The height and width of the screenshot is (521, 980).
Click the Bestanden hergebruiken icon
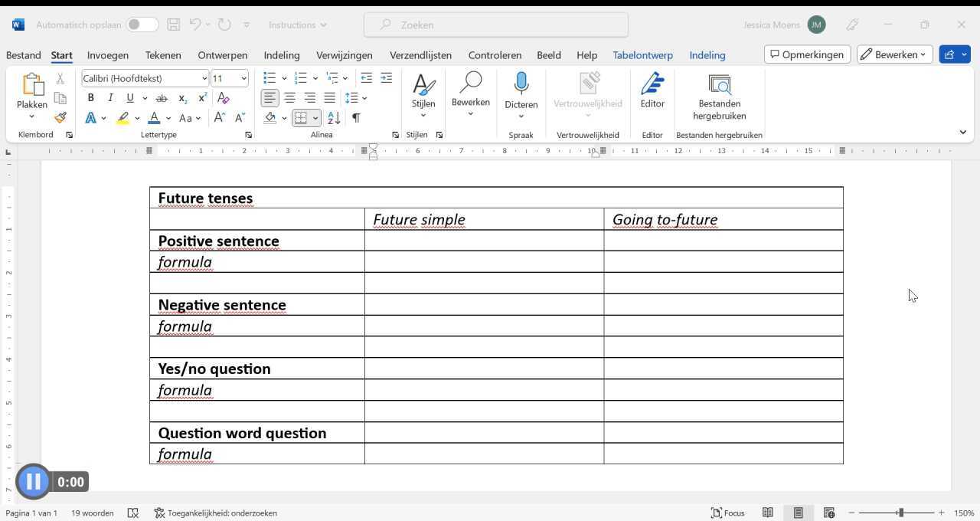pos(719,84)
